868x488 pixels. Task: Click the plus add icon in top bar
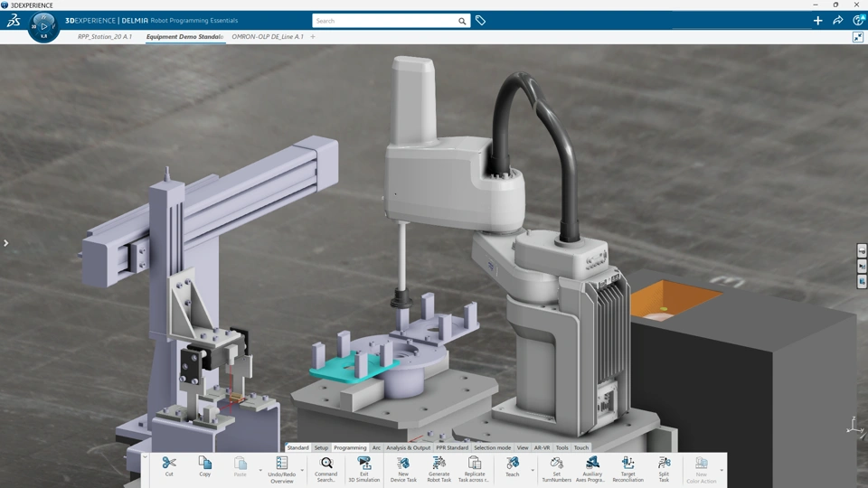coord(817,21)
